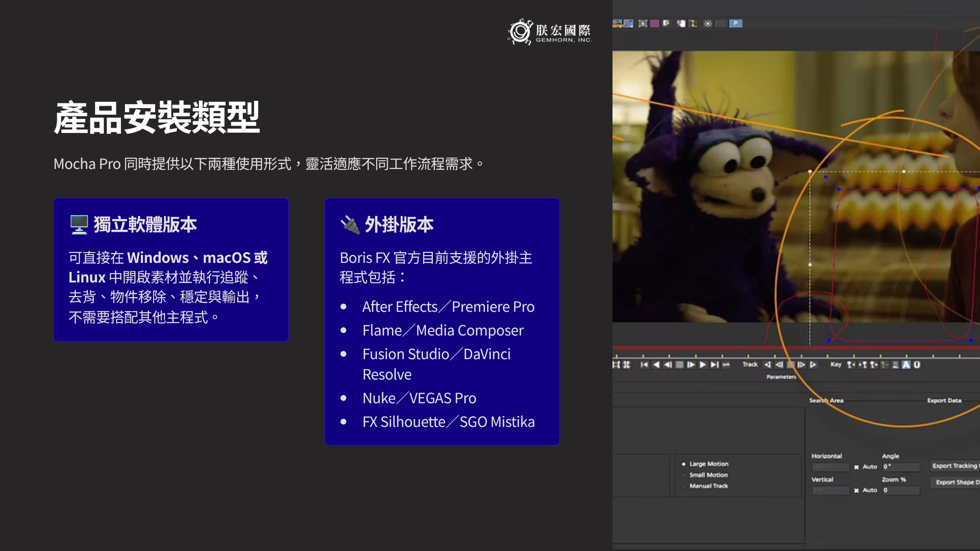
Task: Open the Parameters tab
Action: (781, 377)
